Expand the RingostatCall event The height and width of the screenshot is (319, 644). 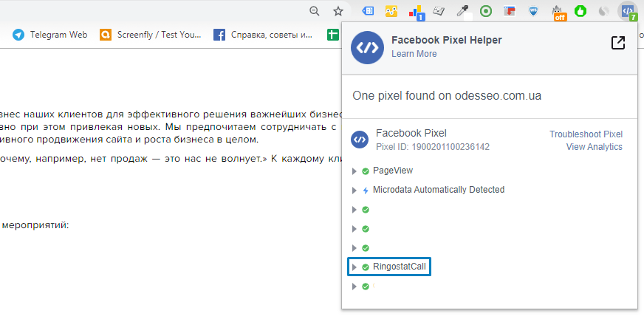[354, 268]
